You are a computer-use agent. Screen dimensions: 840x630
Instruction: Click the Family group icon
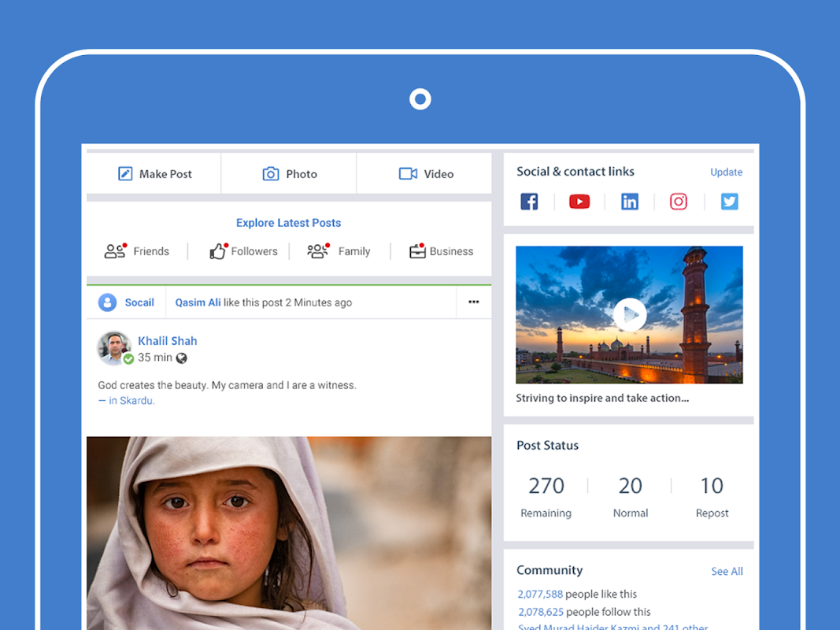pos(318,250)
